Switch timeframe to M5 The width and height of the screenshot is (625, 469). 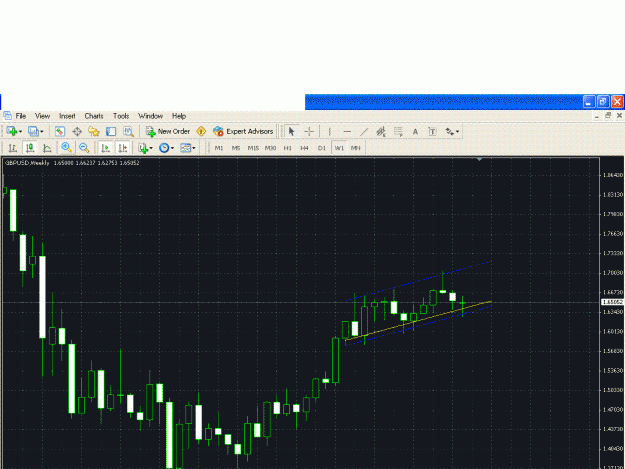(x=236, y=148)
